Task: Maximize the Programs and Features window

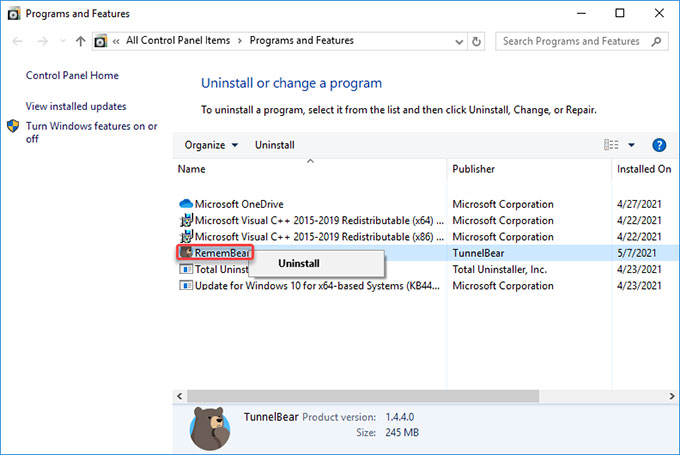Action: (x=620, y=13)
